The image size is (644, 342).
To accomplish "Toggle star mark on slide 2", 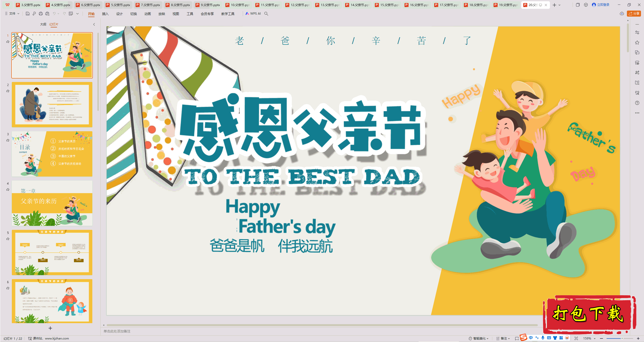I will 8,91.
